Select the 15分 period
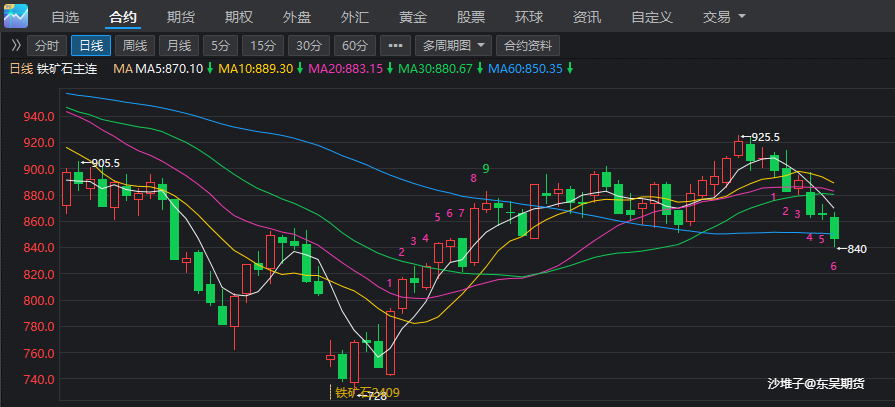Screen dimensions: 895x407 tap(263, 45)
